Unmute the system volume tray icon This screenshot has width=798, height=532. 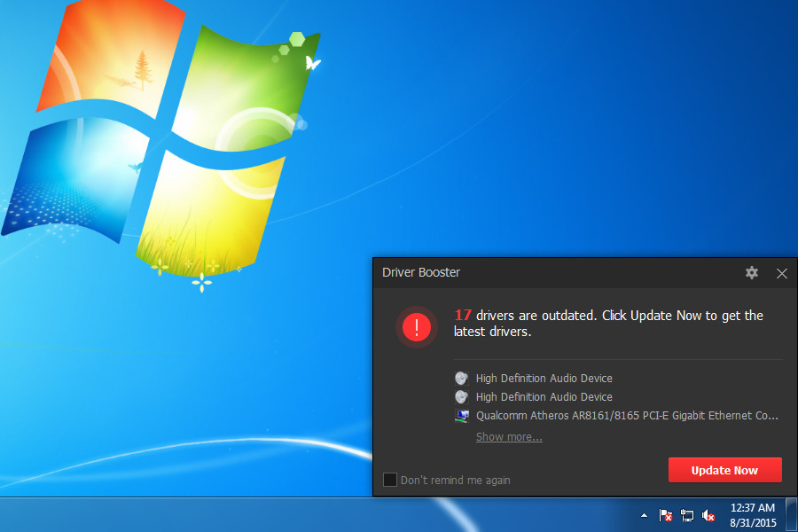pyautogui.click(x=708, y=515)
